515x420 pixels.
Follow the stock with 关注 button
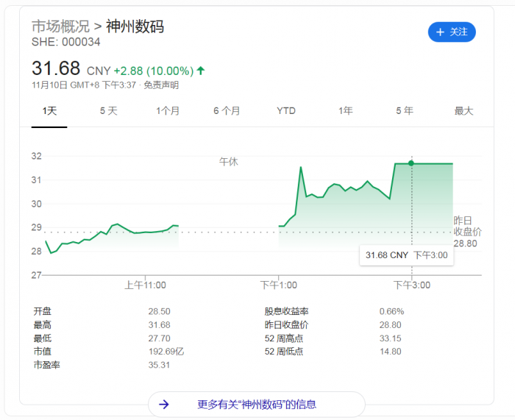coord(452,32)
